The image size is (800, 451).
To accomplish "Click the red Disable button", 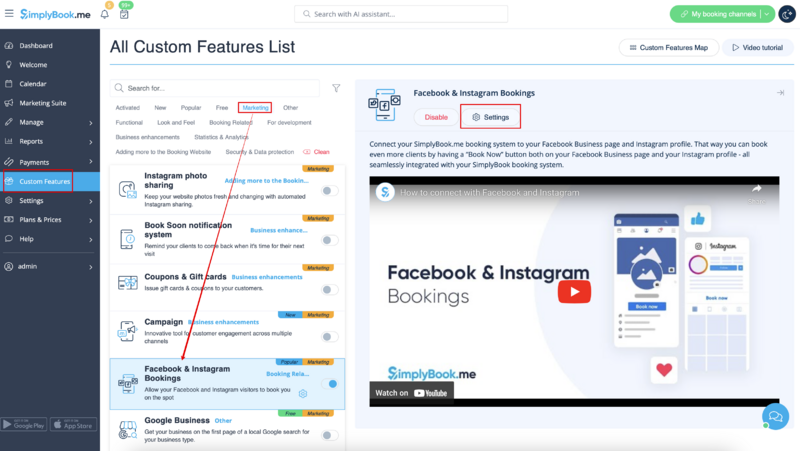I will point(436,117).
